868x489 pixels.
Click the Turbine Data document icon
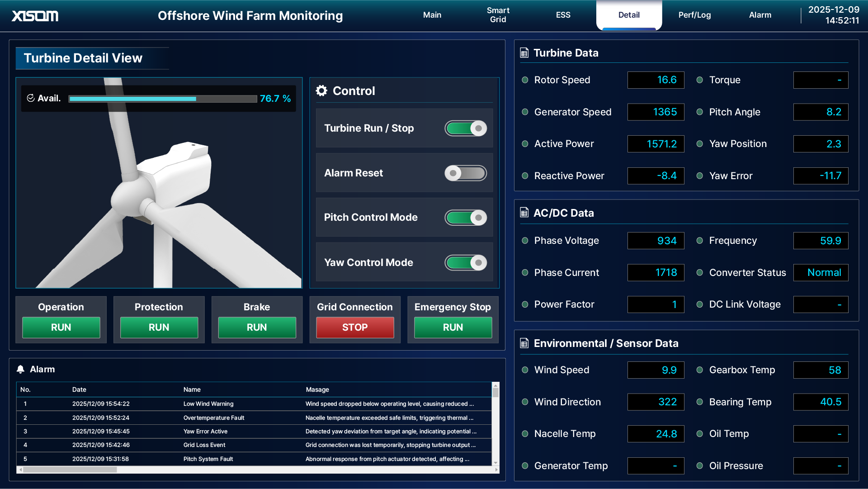click(x=524, y=53)
